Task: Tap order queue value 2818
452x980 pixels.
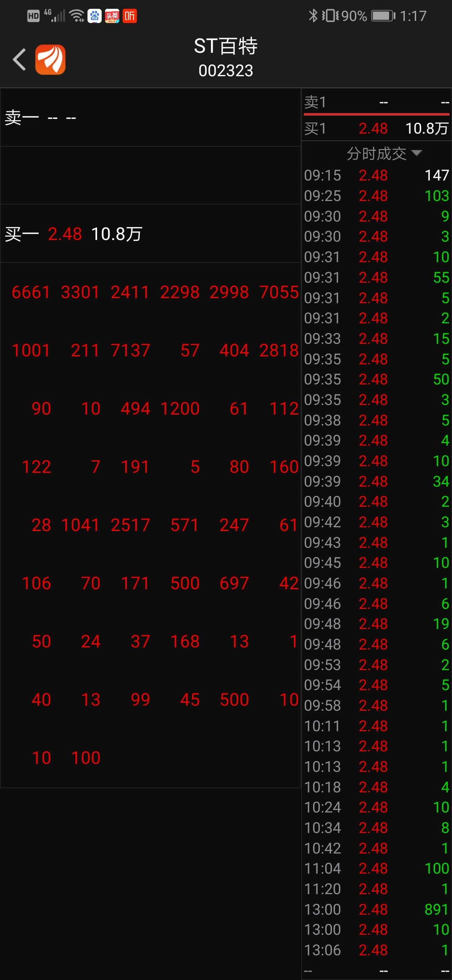Action: coord(279,350)
